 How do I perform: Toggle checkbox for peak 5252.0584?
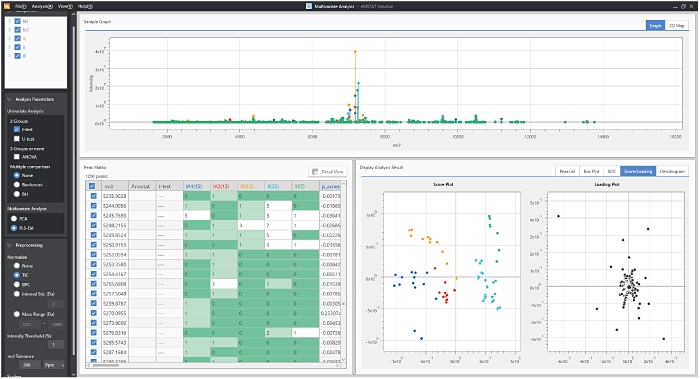point(93,254)
